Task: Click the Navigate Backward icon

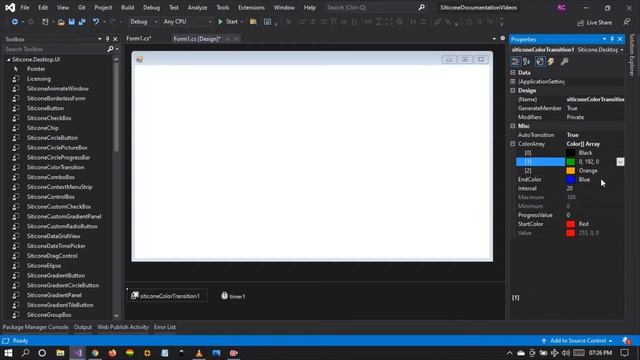Action: click(15, 22)
